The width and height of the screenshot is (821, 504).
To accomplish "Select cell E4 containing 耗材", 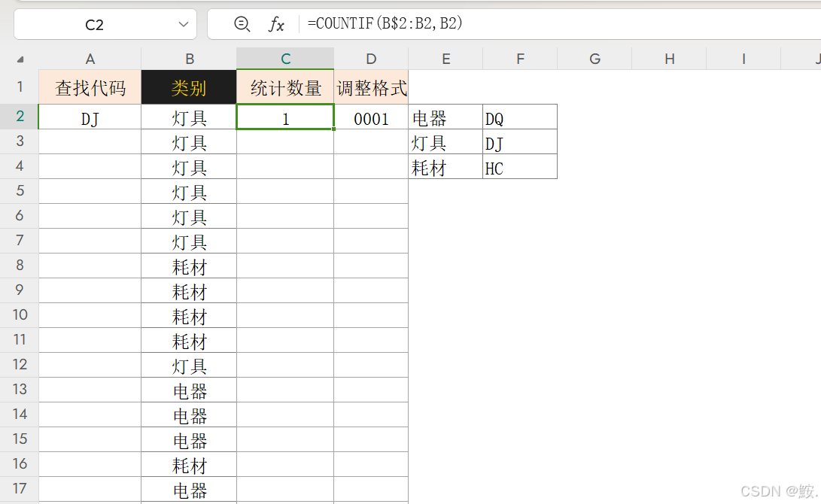I will tap(445, 166).
